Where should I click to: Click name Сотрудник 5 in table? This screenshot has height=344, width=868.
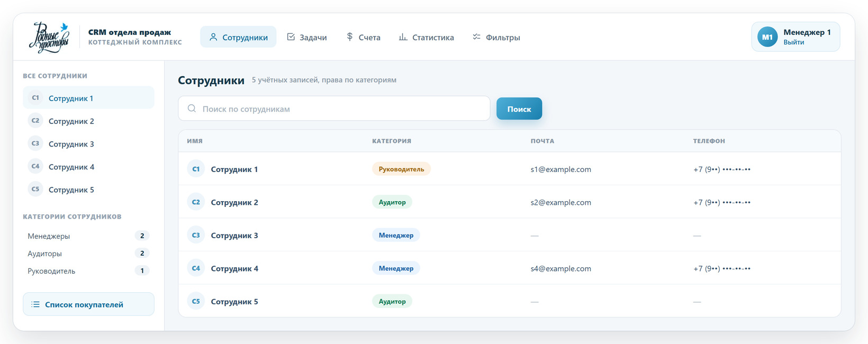[234, 302]
